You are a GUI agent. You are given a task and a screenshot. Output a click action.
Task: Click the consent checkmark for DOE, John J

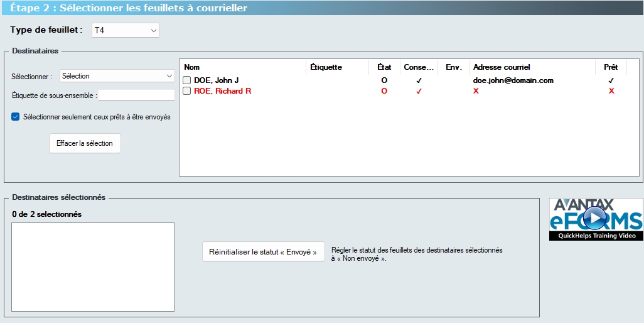[419, 80]
